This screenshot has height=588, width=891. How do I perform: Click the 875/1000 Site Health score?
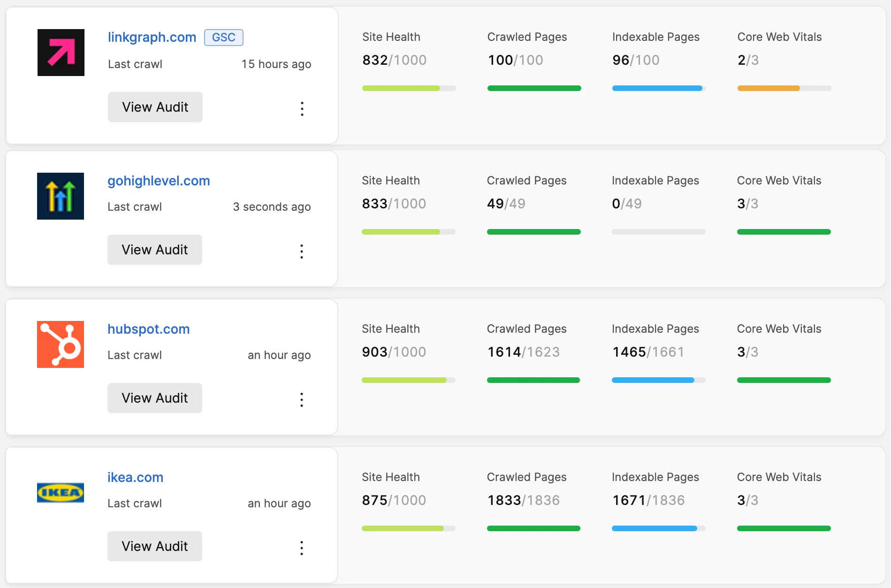pos(394,500)
